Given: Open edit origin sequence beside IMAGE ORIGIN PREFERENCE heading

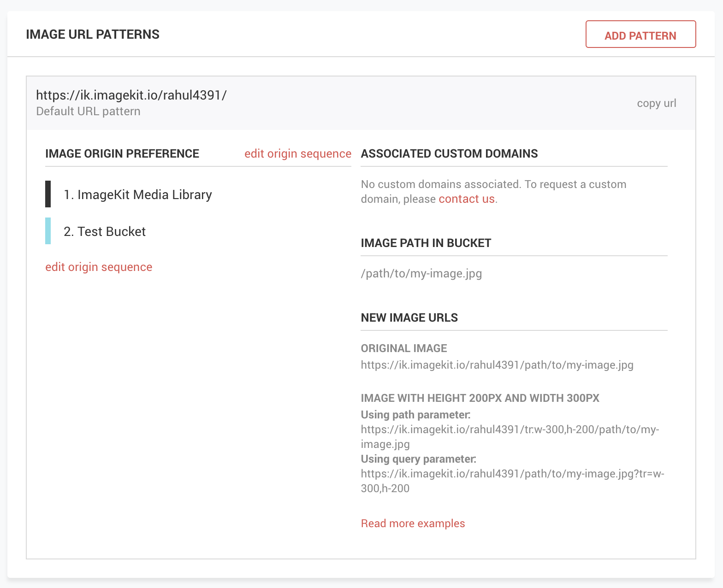Looking at the screenshot, I should coord(298,153).
